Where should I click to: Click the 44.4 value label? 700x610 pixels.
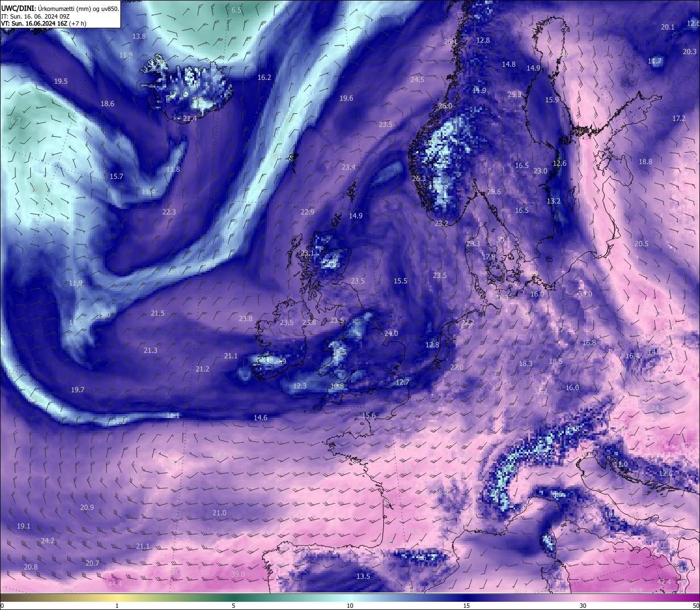coord(115,584)
